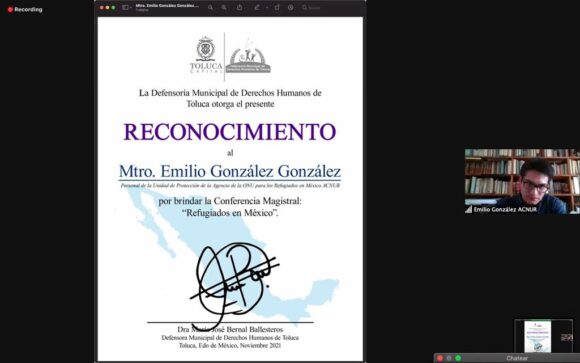Open the sidebar view icon in Preview toolbar
The image size is (580, 363).
pos(125,7)
